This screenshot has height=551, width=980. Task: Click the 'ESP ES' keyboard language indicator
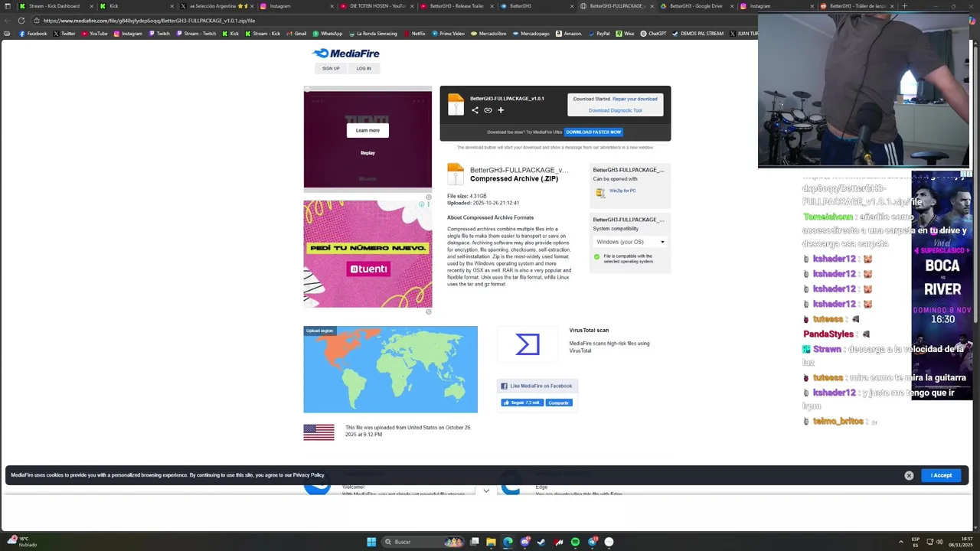[x=916, y=542]
